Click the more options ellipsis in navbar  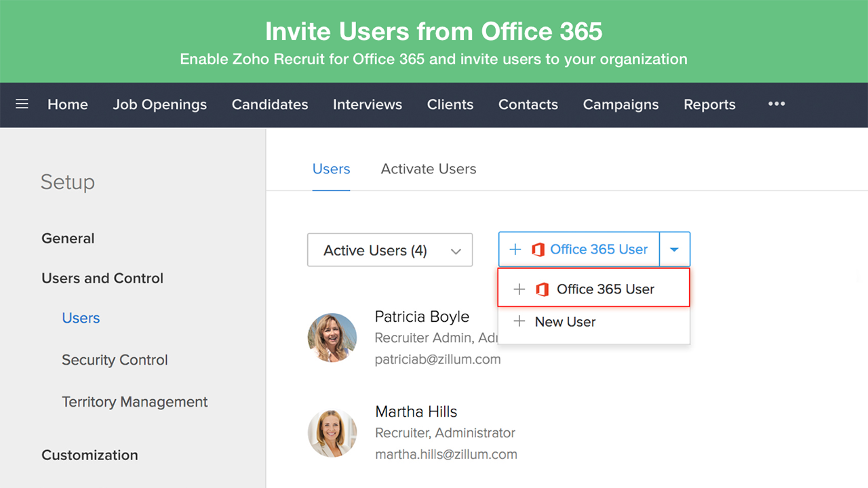tap(776, 104)
